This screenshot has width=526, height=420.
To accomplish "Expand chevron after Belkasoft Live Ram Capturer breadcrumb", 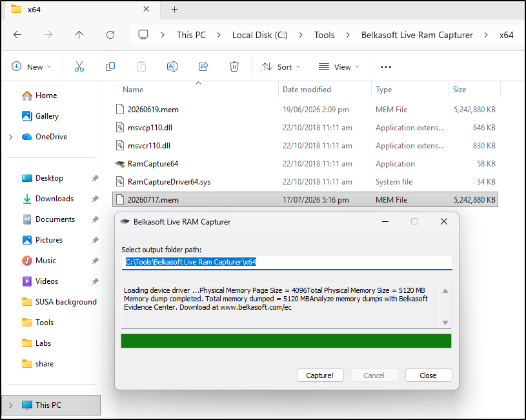I will [486, 35].
